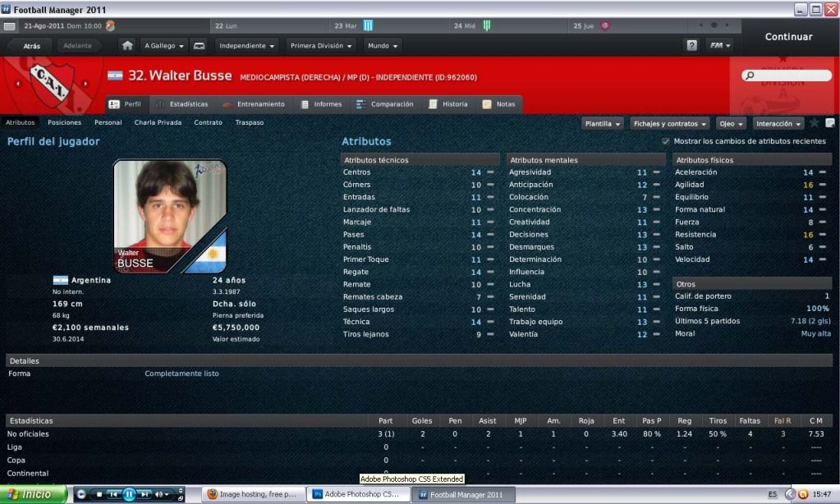Select the Posiciones sub-tab
Screen dimensions: 840x504
[64, 122]
